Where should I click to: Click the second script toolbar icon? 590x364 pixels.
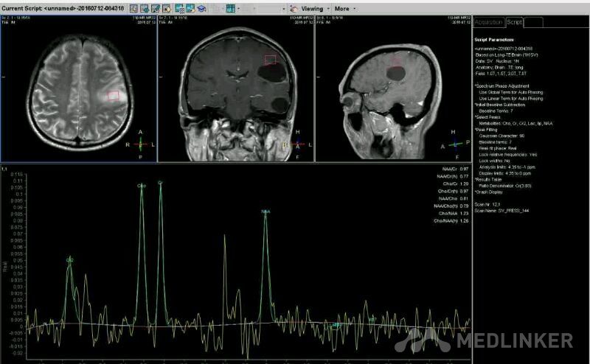(145, 8)
